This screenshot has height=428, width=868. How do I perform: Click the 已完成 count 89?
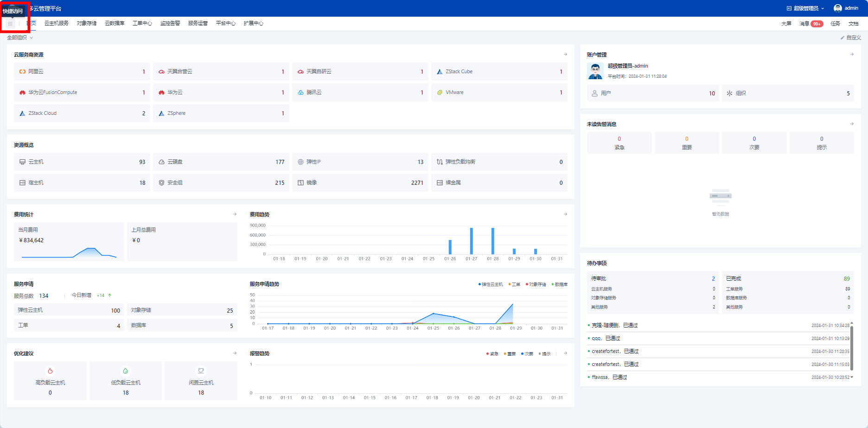847,279
